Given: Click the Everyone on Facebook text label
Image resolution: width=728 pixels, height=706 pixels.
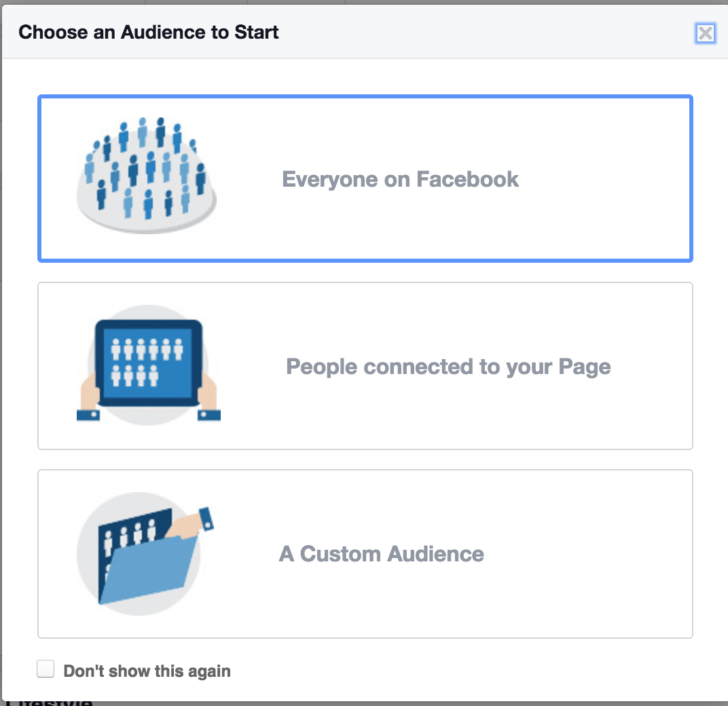Looking at the screenshot, I should point(400,179).
